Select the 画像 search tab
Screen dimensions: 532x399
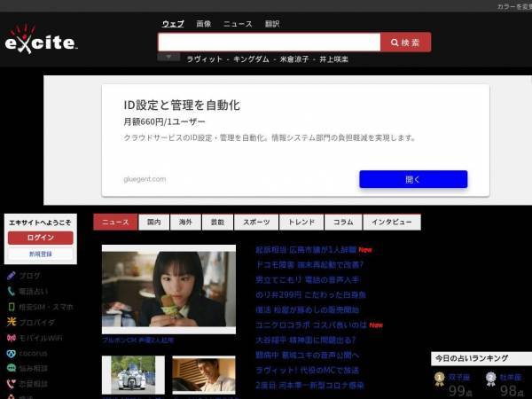pos(204,24)
